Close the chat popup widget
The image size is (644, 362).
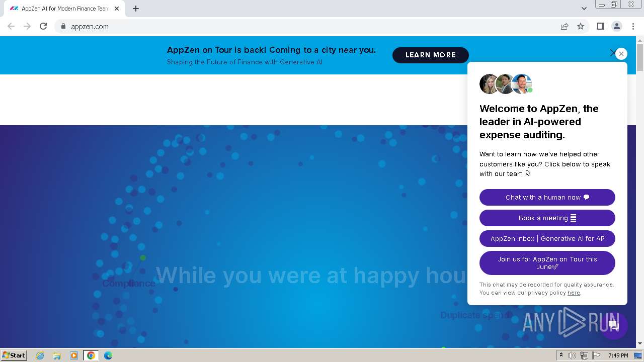621,54
